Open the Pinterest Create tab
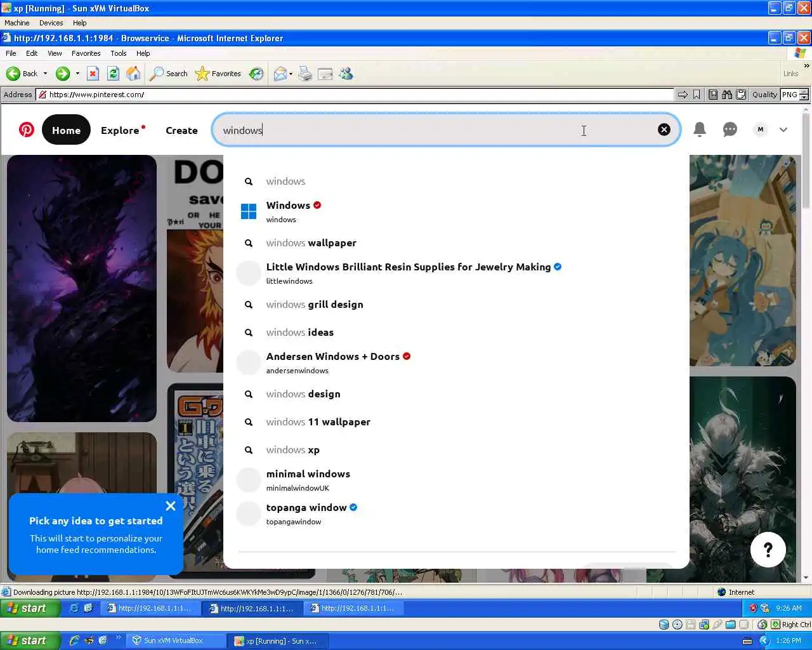812x650 pixels. pos(181,130)
